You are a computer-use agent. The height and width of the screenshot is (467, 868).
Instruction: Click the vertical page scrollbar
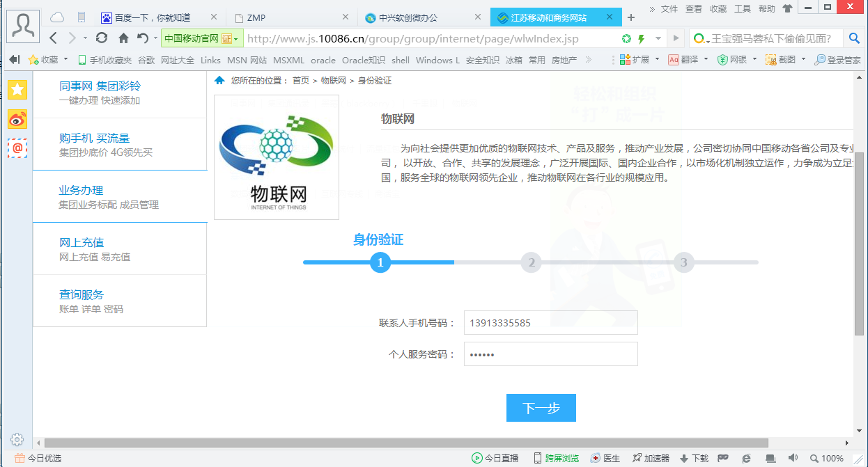coord(859,244)
